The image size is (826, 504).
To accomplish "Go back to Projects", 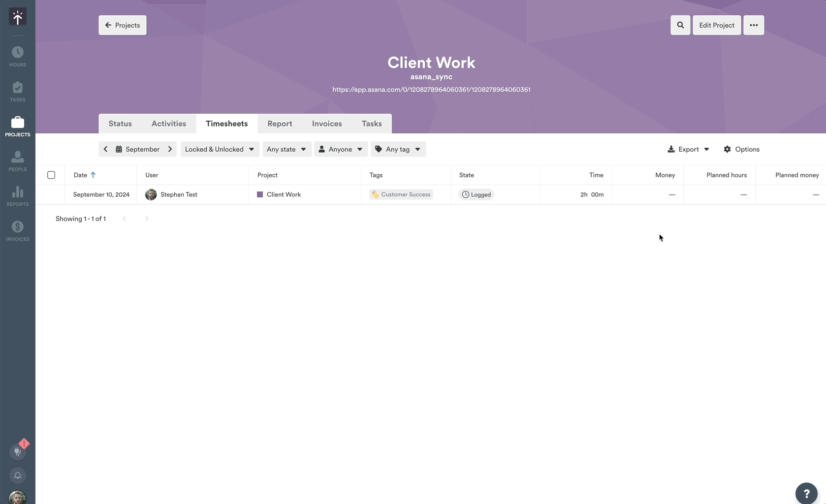I will (122, 25).
